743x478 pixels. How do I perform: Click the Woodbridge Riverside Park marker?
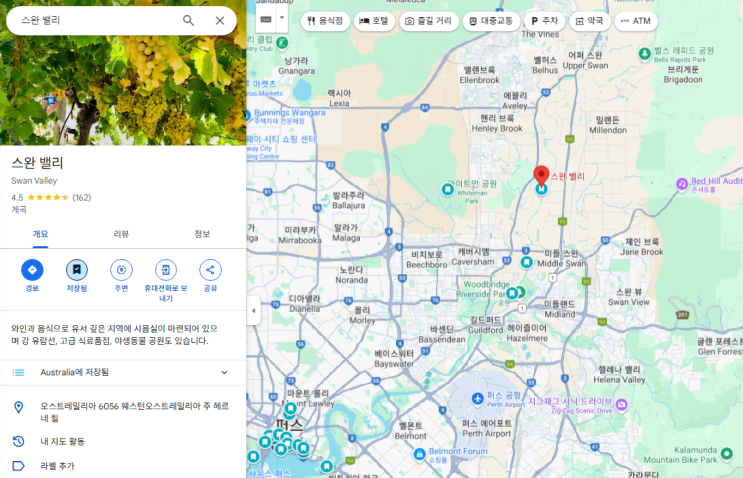point(512,293)
